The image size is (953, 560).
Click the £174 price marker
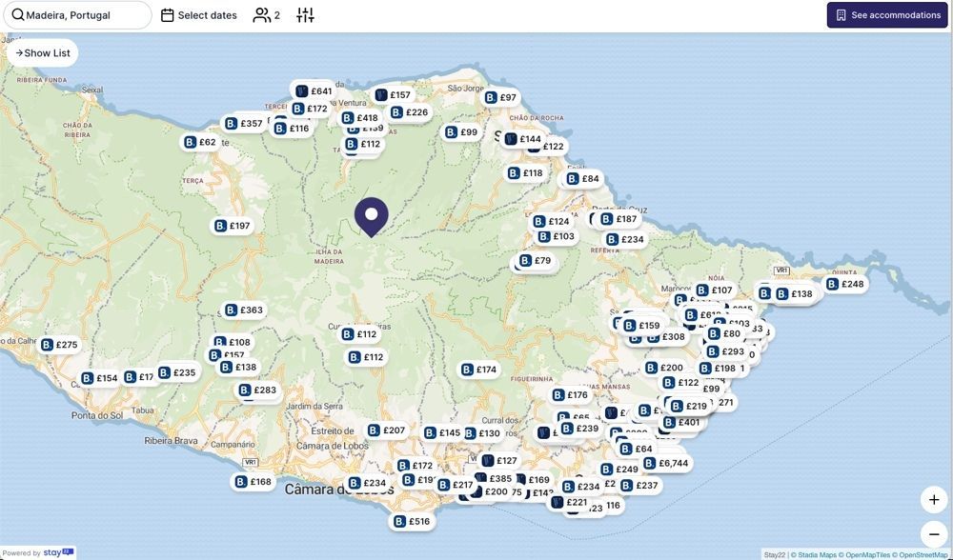479,369
